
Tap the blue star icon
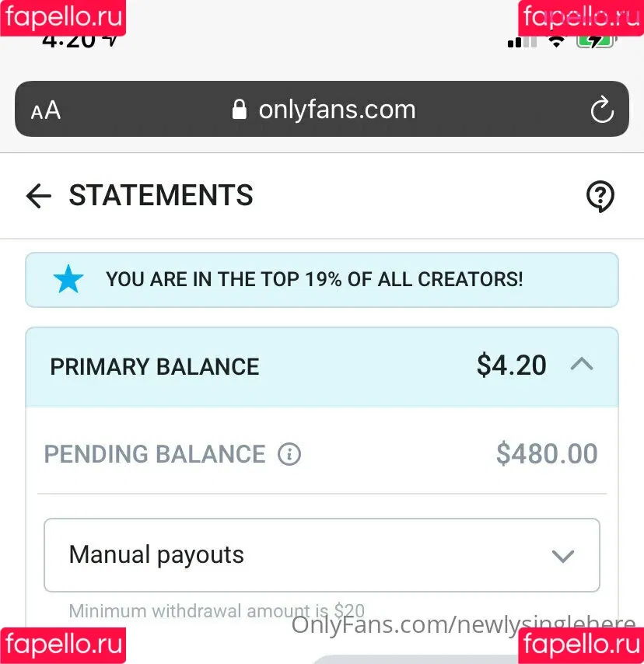(68, 279)
